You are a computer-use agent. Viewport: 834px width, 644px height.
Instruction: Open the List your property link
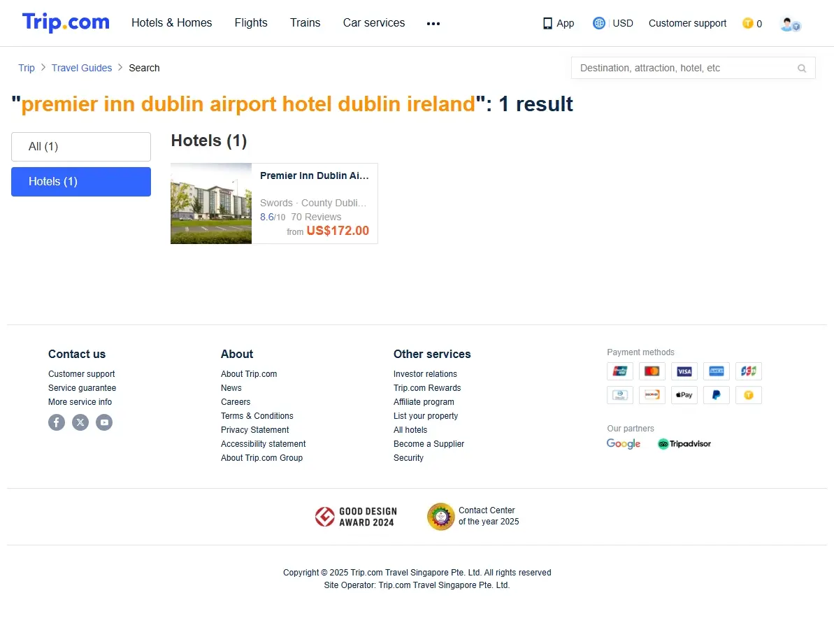click(426, 416)
